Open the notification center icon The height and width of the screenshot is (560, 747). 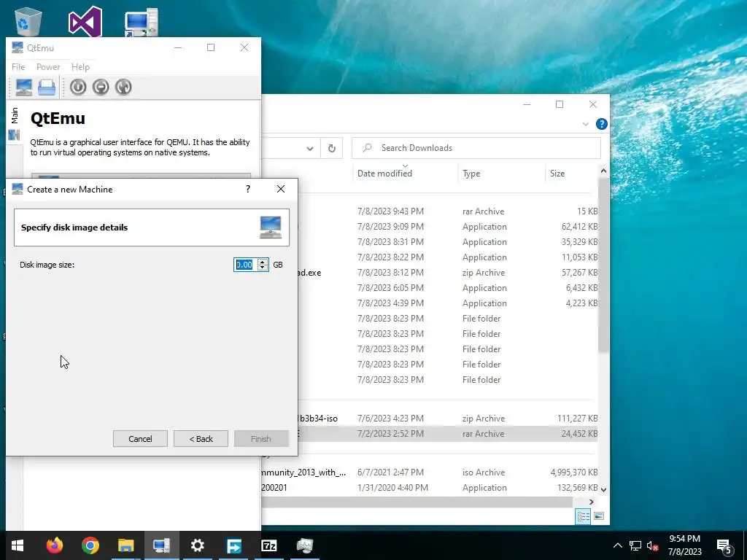pos(724,547)
